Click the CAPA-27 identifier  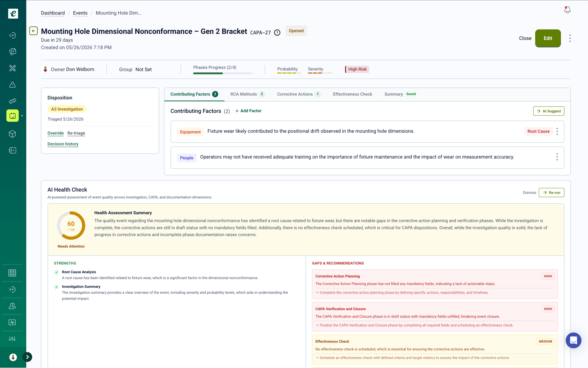pyautogui.click(x=260, y=33)
